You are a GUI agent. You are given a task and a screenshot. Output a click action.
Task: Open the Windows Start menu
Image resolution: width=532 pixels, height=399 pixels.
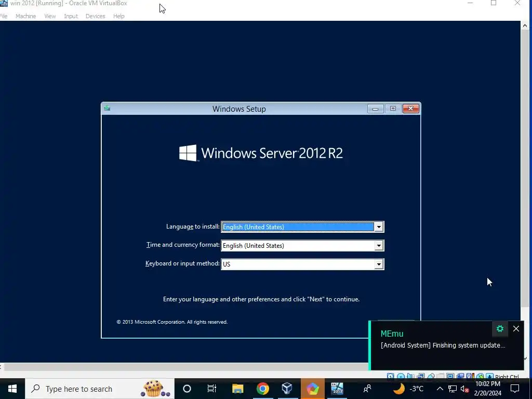12,389
